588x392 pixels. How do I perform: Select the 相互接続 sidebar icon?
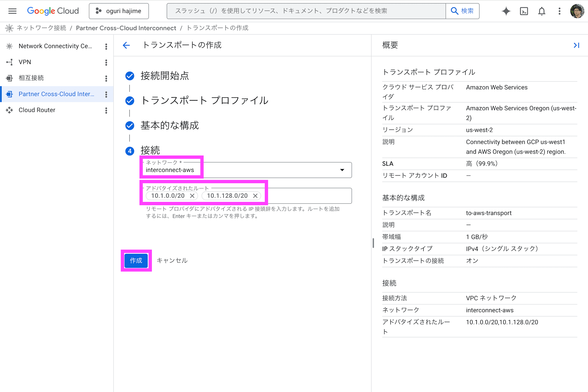[x=9, y=78]
